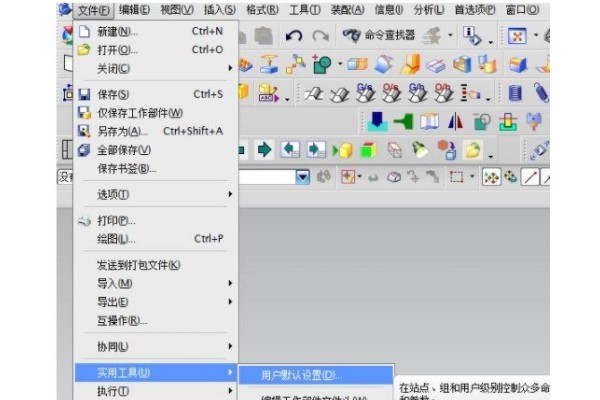Select 发送到打包文件(K) entry
Image resolution: width=600 pixels, height=400 pixels.
(x=156, y=265)
